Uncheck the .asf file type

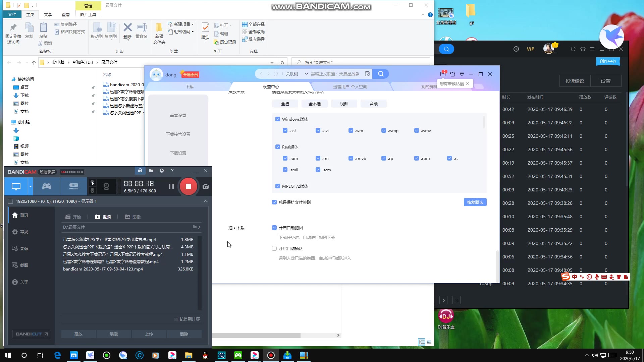(x=285, y=130)
